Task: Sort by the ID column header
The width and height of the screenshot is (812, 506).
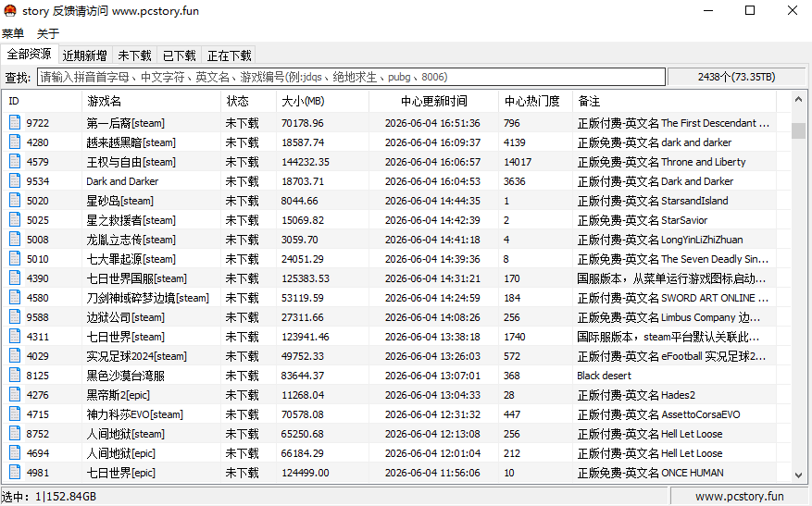Action: click(x=42, y=101)
